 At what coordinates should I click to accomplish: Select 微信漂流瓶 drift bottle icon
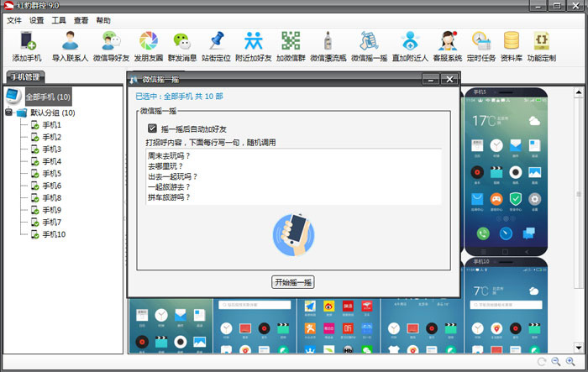tap(328, 46)
